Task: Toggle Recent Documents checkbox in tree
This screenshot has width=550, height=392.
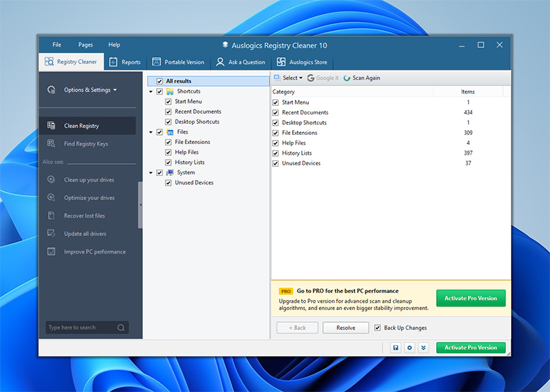Action: [168, 112]
